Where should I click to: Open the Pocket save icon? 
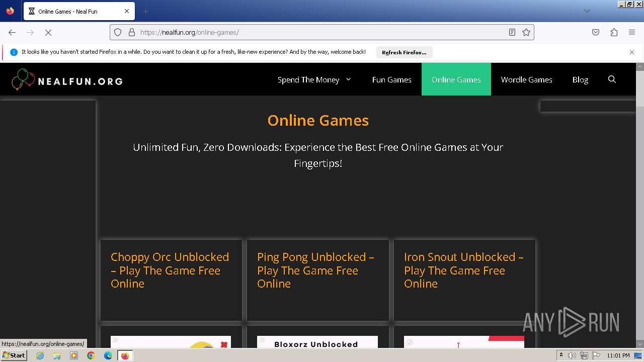pos(596,32)
